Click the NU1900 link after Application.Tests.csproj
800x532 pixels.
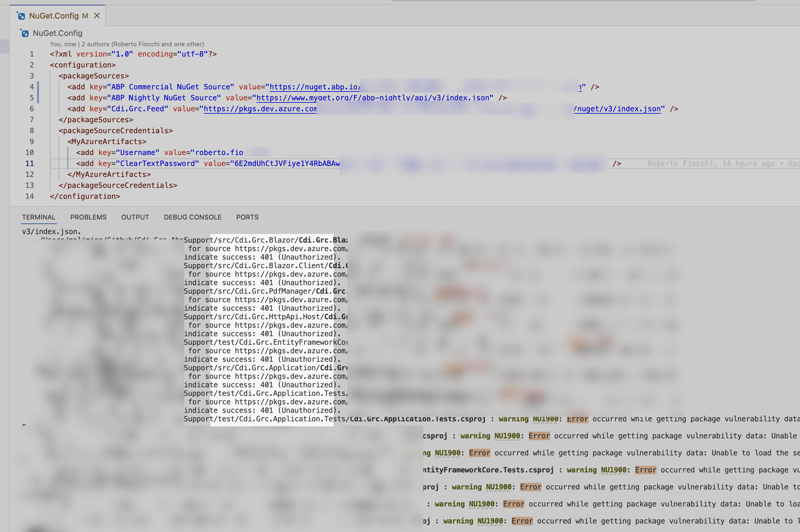click(x=545, y=419)
